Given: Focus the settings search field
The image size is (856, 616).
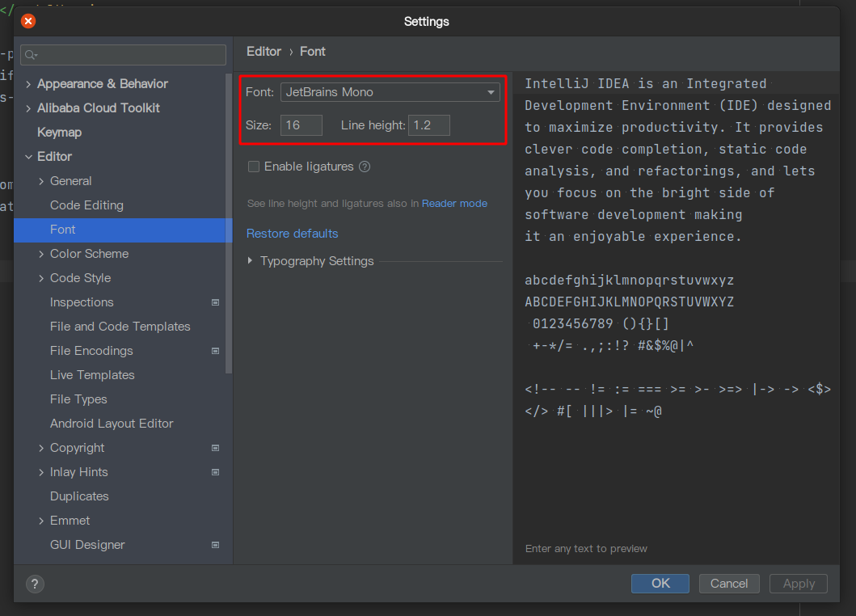Looking at the screenshot, I should click(124, 55).
